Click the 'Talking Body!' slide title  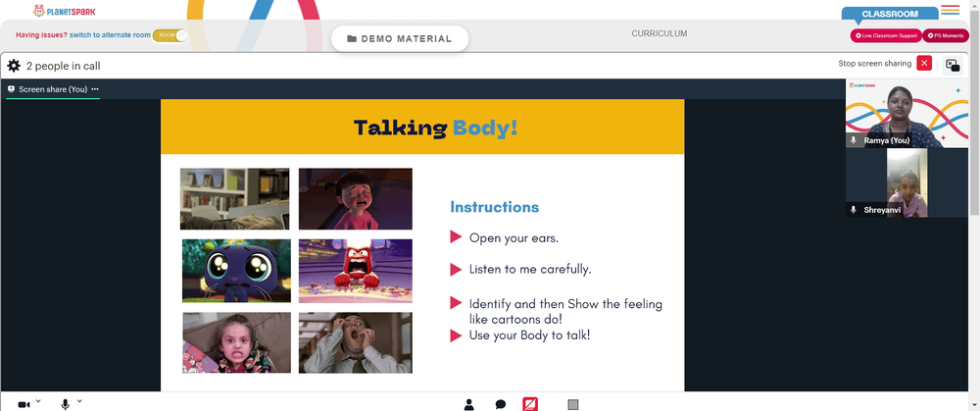(436, 128)
